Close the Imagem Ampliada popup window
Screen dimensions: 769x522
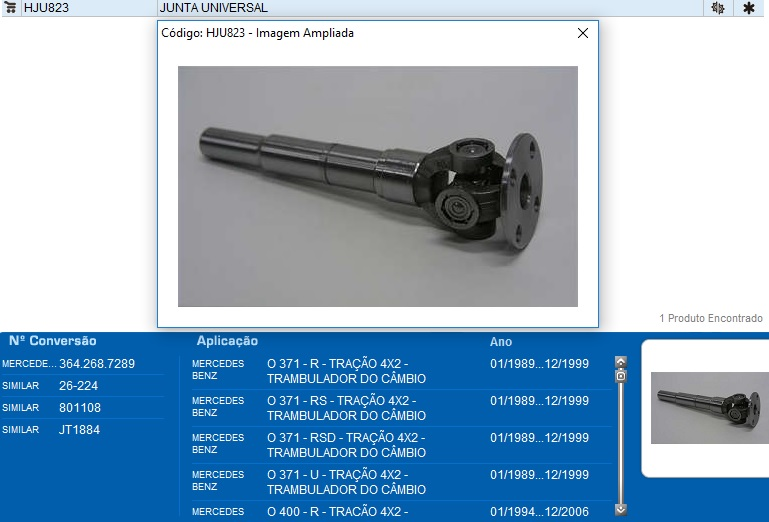click(583, 33)
